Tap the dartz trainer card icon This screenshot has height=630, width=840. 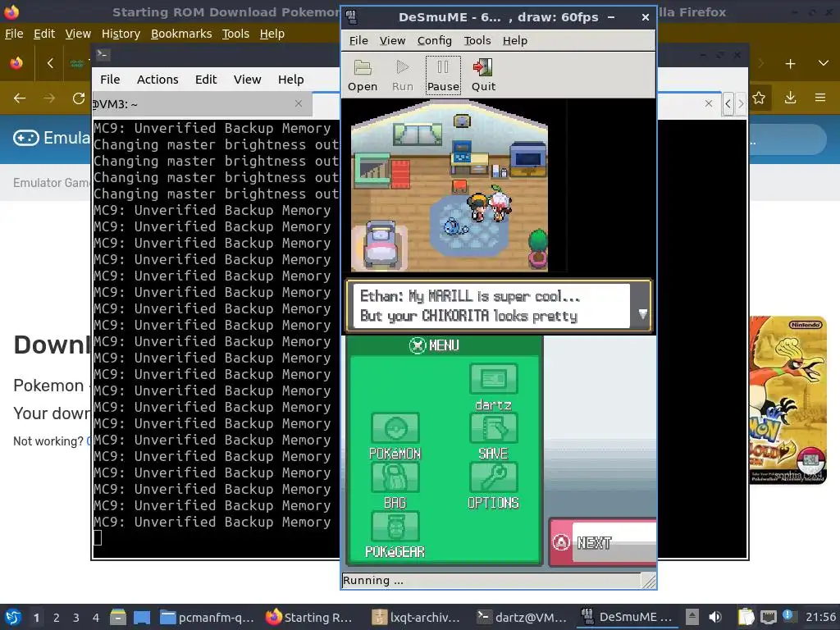[x=493, y=379]
